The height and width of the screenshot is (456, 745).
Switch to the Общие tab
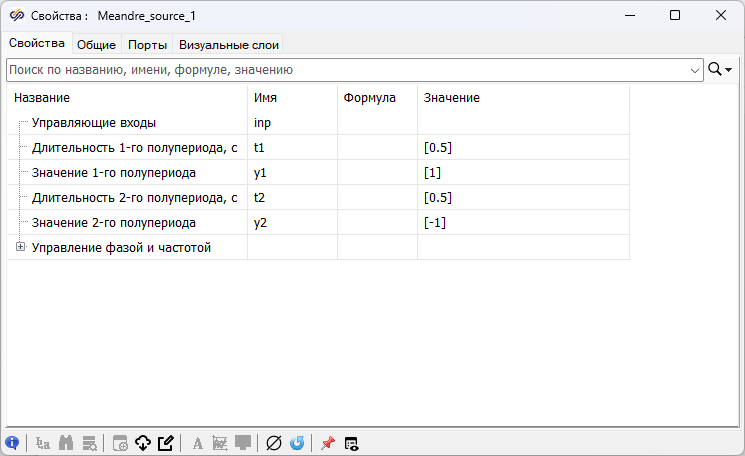(x=97, y=44)
